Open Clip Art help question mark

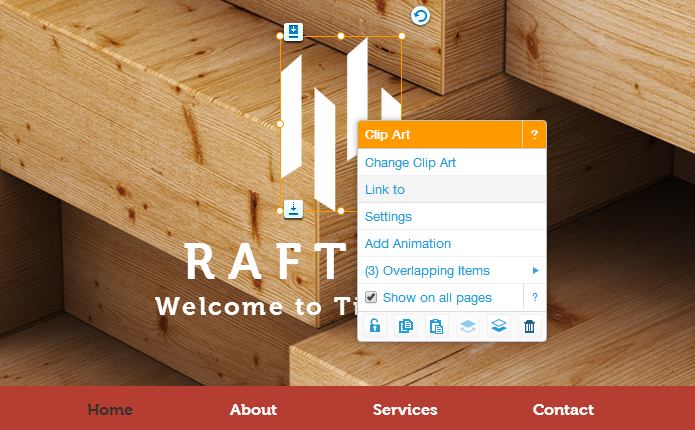[x=534, y=134]
